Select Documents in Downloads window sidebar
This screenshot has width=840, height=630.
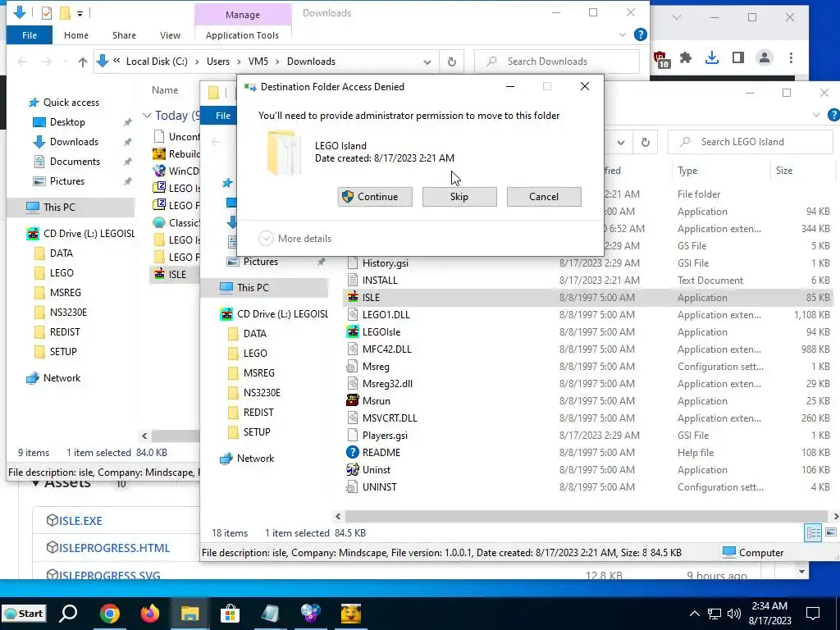pos(75,162)
